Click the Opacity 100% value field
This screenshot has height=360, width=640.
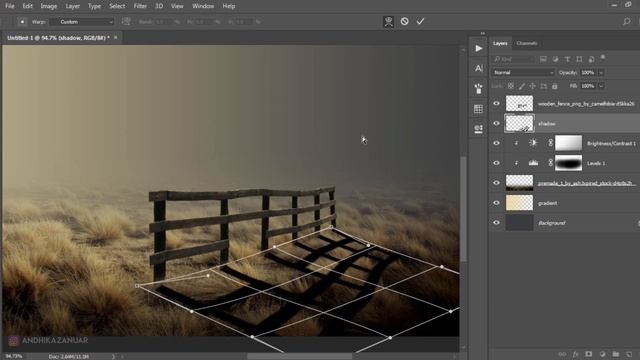point(588,73)
